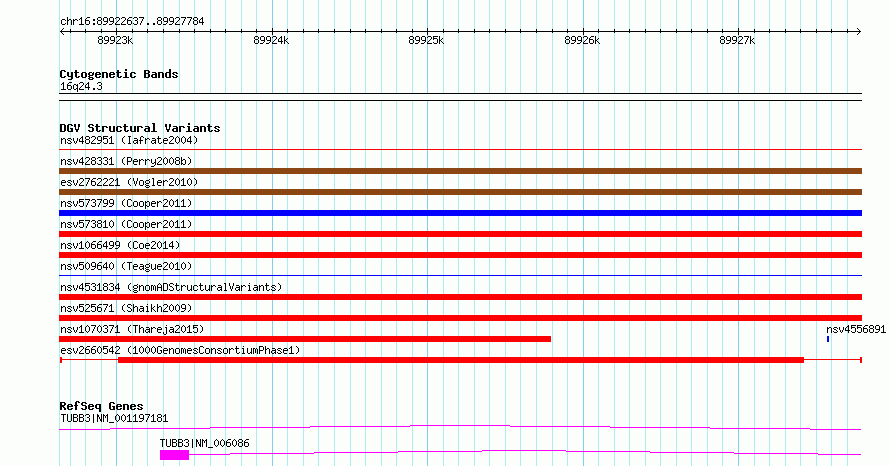Click the magenta intron line of NM_001197181
Screen dimensions: 890x466
tap(460, 427)
